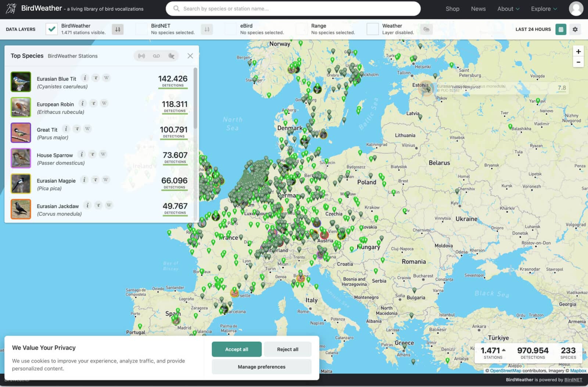The height and width of the screenshot is (387, 588).
Task: Accept all cookies
Action: coord(237,349)
